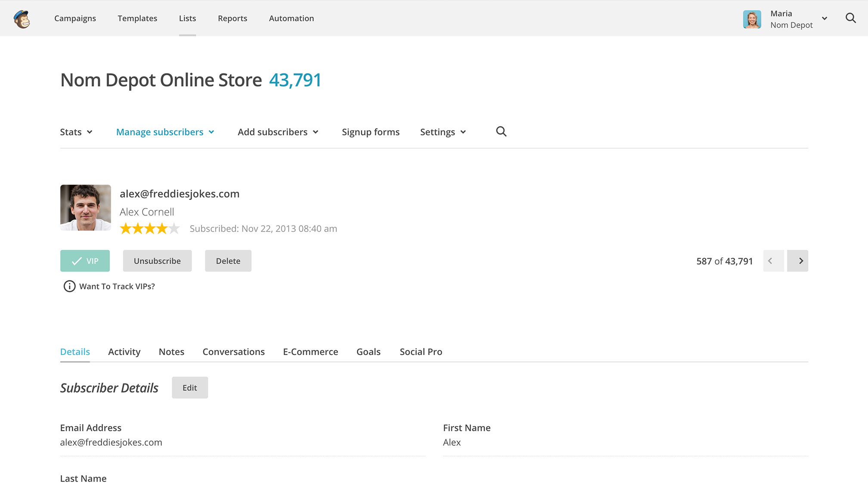868x486 pixels.
Task: Open the E-Commerce tab
Action: (310, 352)
